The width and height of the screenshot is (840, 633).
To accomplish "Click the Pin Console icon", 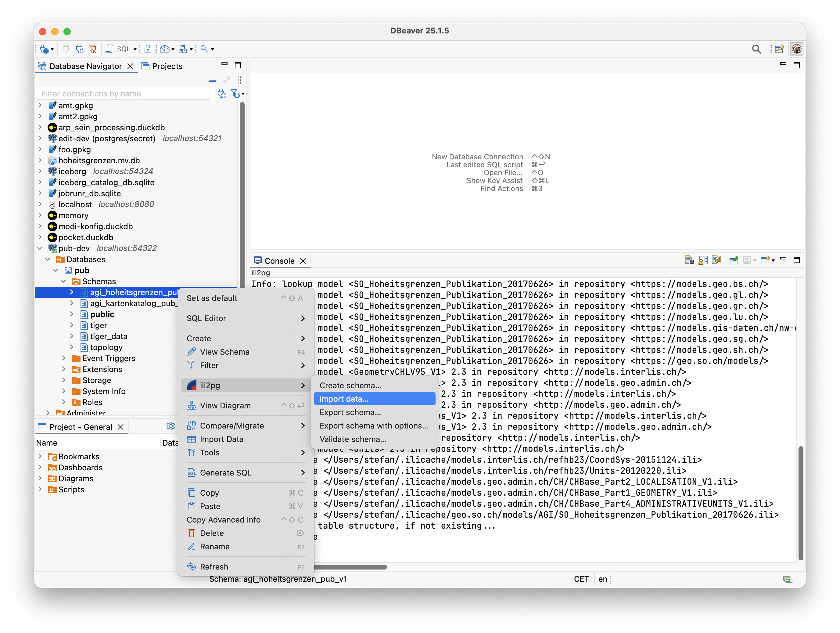I will click(734, 260).
